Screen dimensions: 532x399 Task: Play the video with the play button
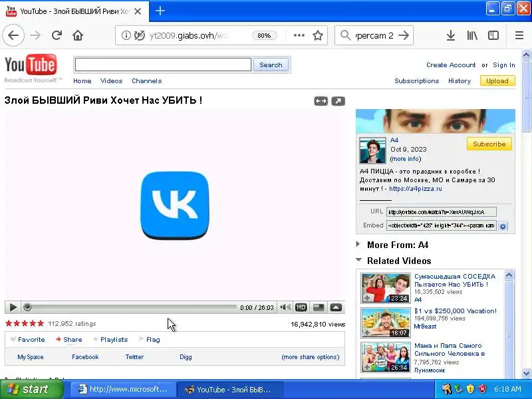pos(13,307)
